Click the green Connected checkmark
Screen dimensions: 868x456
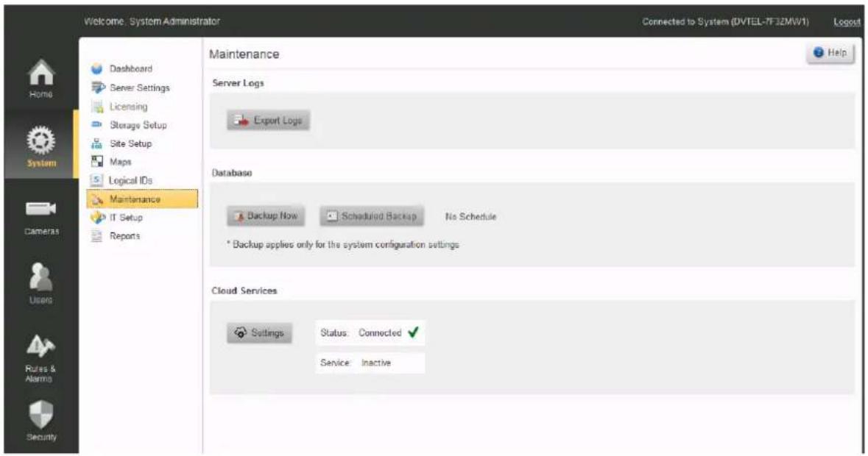[413, 332]
